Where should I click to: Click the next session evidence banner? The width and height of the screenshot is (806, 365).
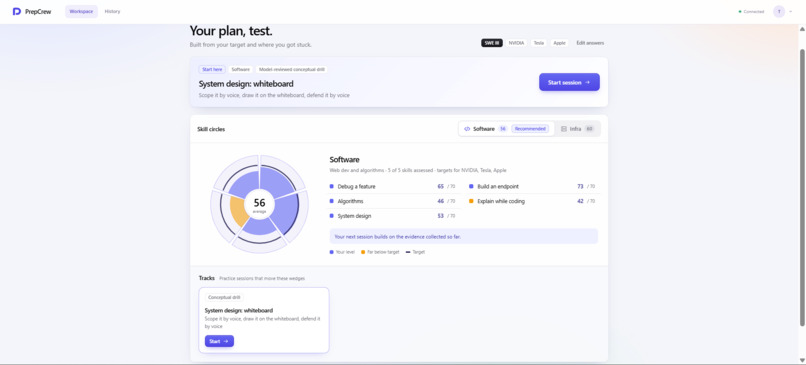coord(464,236)
